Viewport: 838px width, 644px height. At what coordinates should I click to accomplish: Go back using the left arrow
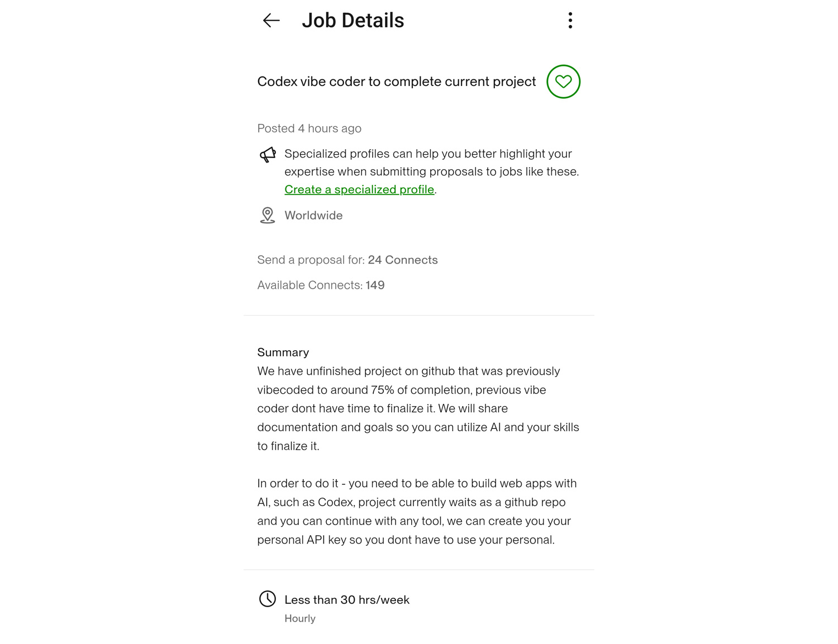tap(271, 21)
